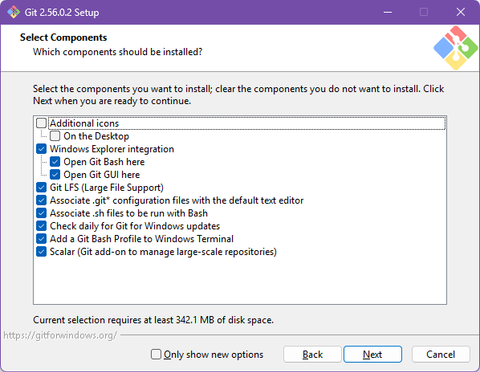The width and height of the screenshot is (480, 372).
Task: Check the On the Desktop option
Action: pos(55,136)
